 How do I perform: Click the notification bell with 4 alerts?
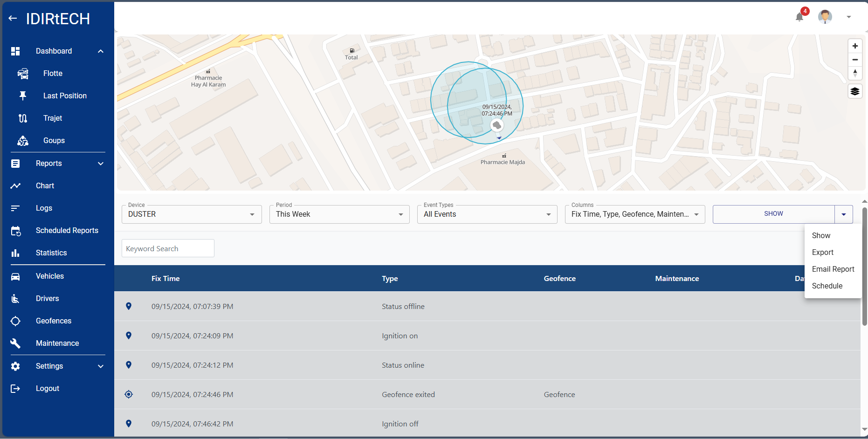[x=799, y=16]
